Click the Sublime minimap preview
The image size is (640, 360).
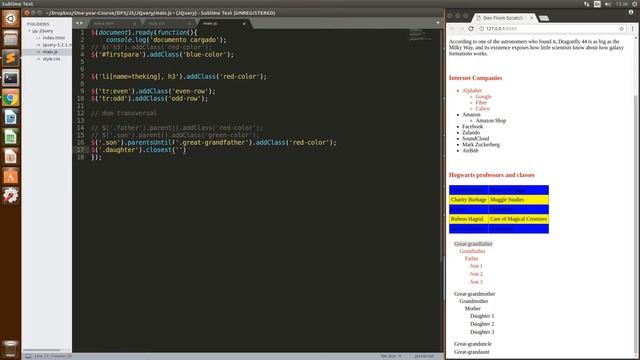420,35
